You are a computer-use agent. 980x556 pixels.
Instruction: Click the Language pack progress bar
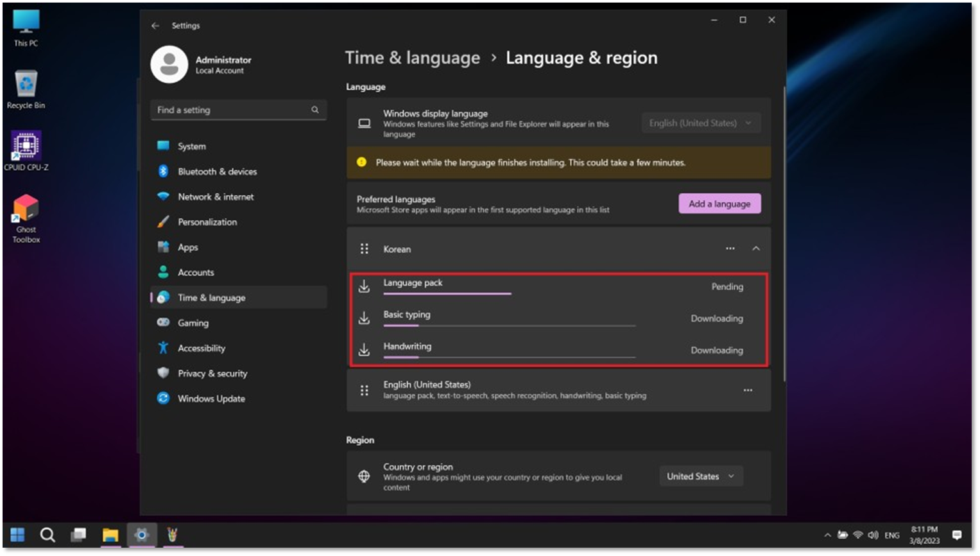pos(447,293)
